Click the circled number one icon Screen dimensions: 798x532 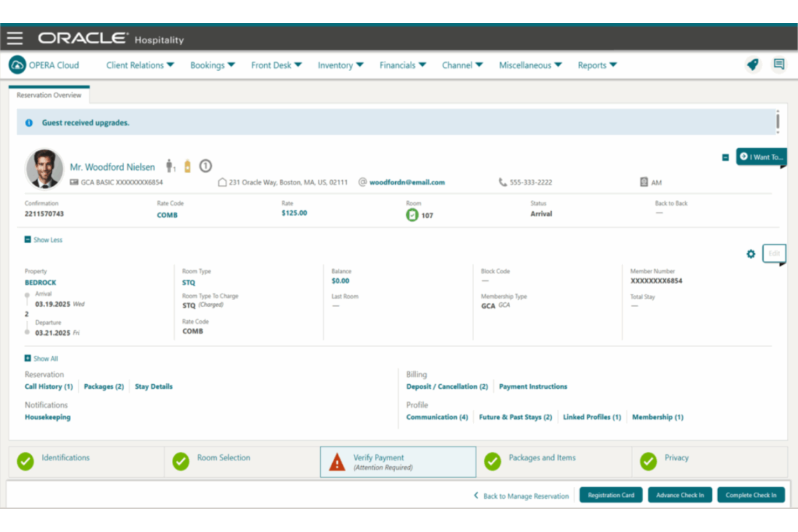[205, 166]
